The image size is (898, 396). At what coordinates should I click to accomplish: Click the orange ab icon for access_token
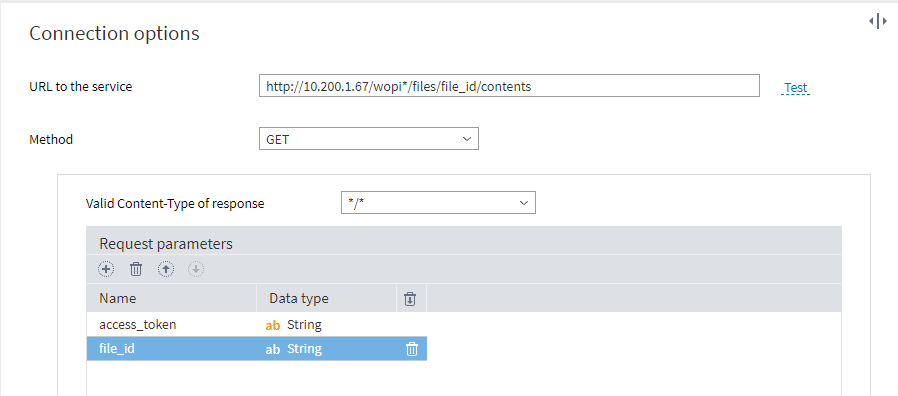(273, 326)
